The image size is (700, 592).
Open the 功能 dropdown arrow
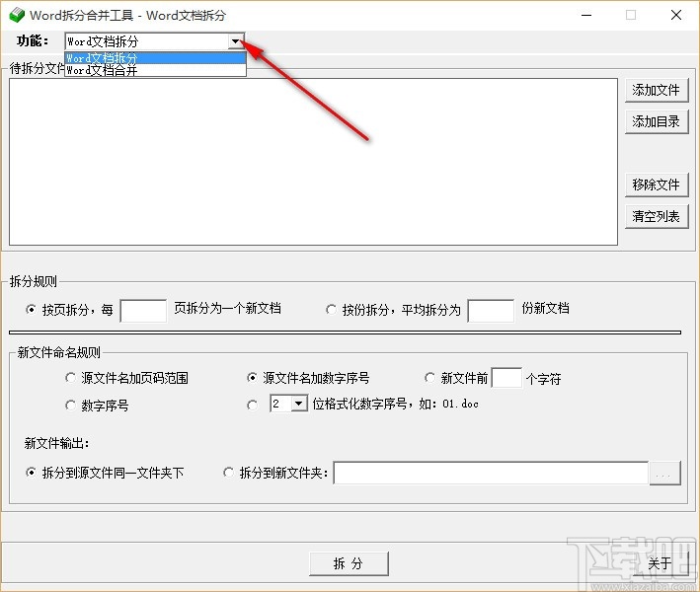[x=235, y=41]
